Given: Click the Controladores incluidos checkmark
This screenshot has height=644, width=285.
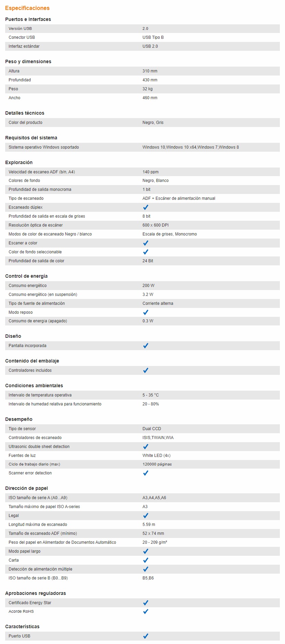Looking at the screenshot, I should pos(146,370).
